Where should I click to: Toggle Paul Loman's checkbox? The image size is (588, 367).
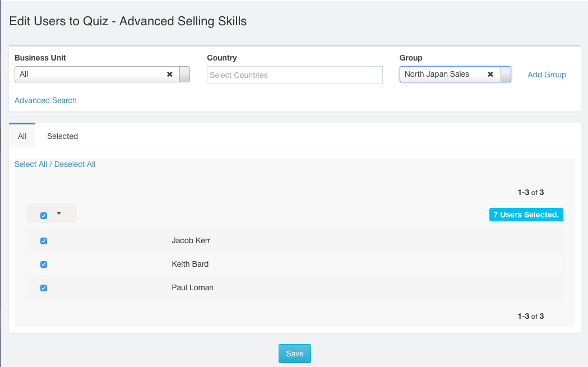pyautogui.click(x=44, y=288)
